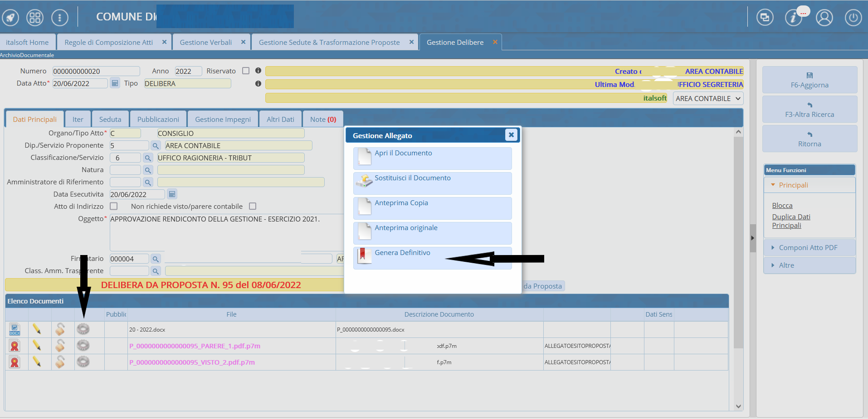Click the power logout icon
This screenshot has width=868, height=419.
pyautogui.click(x=853, y=18)
